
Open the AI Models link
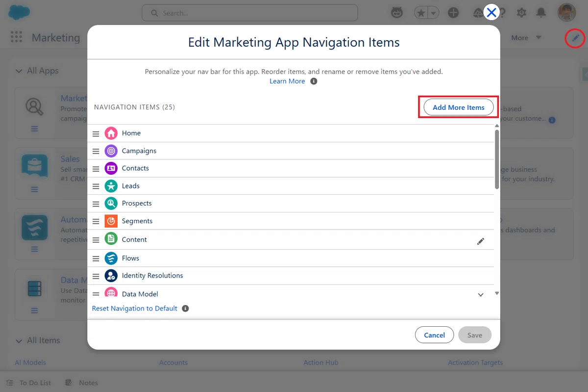pyautogui.click(x=30, y=363)
